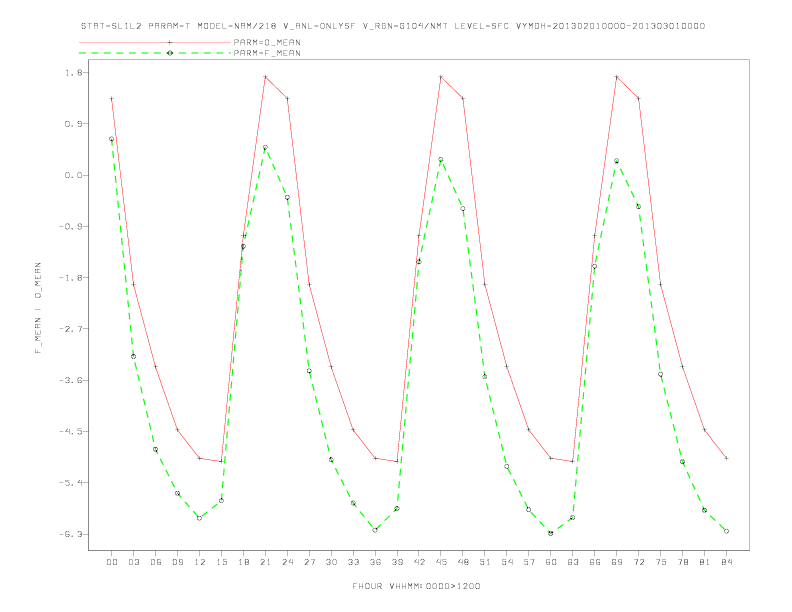
Task: Select the green F_MEAN circle point at hour 84
Action: 726,531
